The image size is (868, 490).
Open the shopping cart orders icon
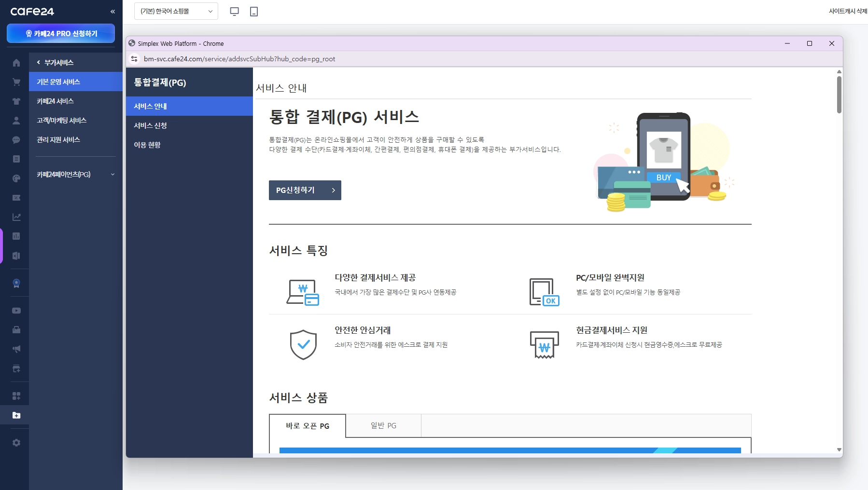[x=16, y=82]
